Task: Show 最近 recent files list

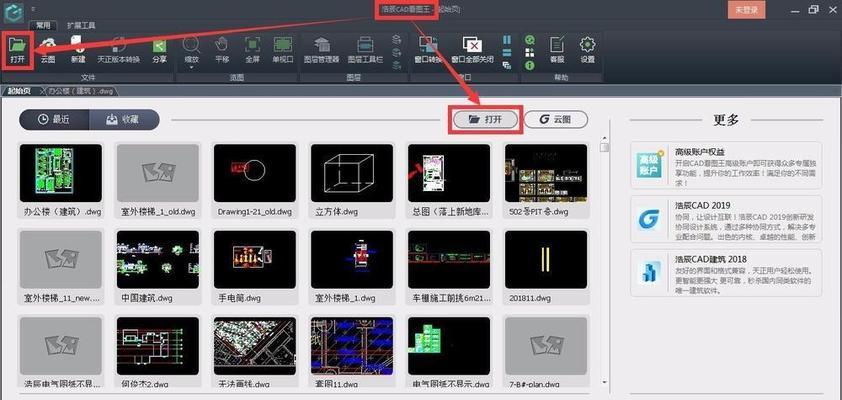Action: (54, 120)
